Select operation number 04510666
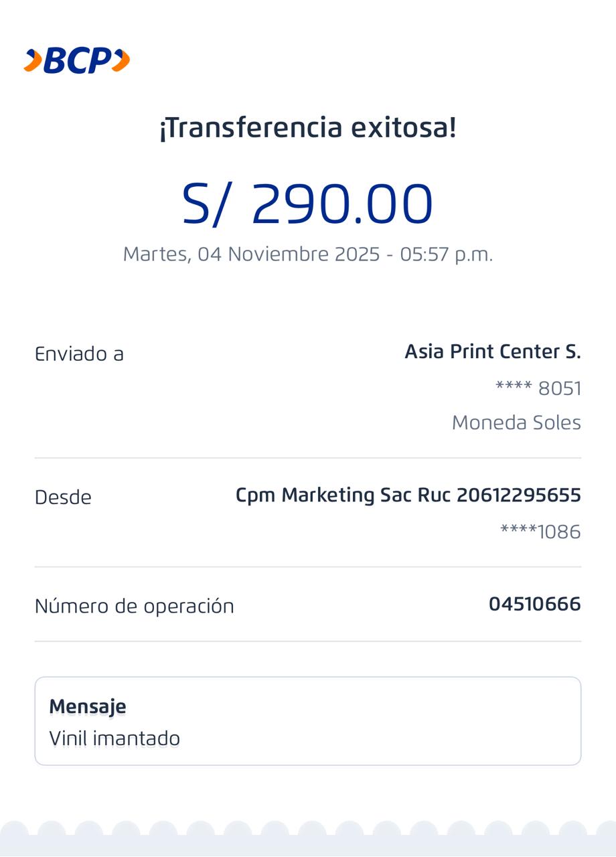 [534, 605]
